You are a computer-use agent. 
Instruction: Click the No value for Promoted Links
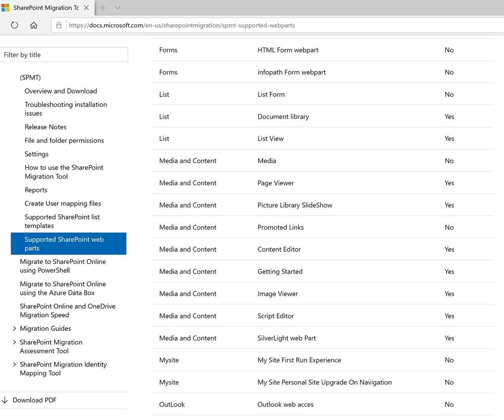tap(449, 227)
